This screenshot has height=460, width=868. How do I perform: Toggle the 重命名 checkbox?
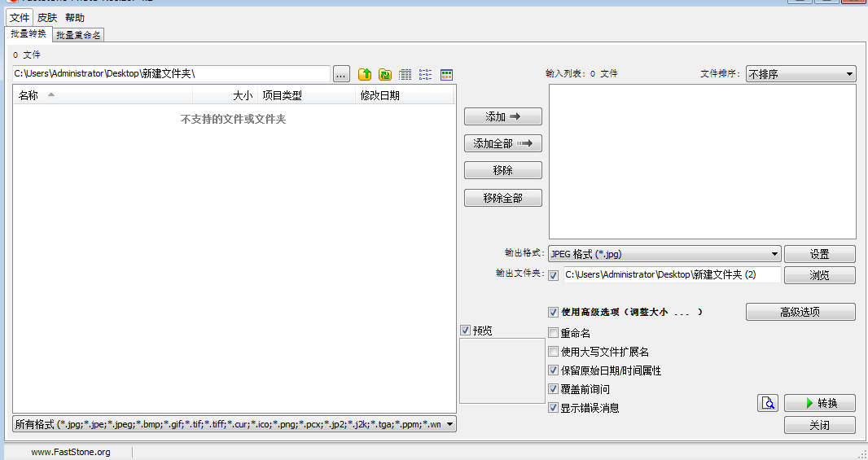coord(554,333)
